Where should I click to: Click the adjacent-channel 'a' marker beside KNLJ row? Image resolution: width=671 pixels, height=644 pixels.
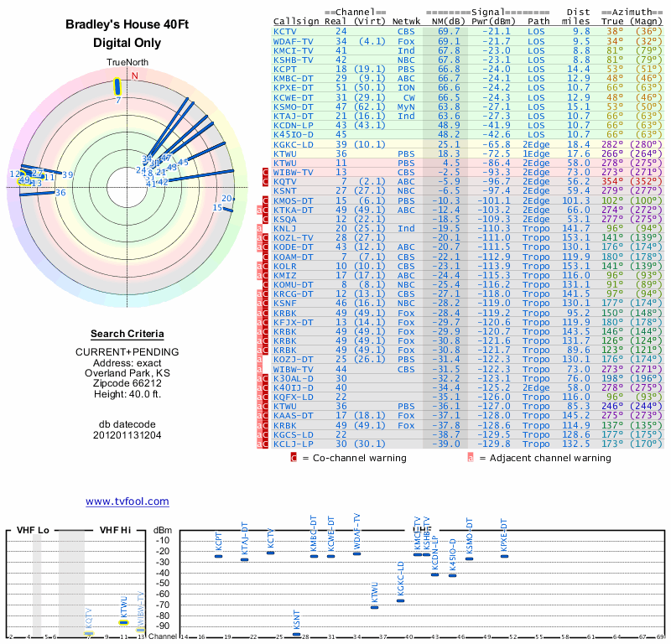[x=259, y=228]
